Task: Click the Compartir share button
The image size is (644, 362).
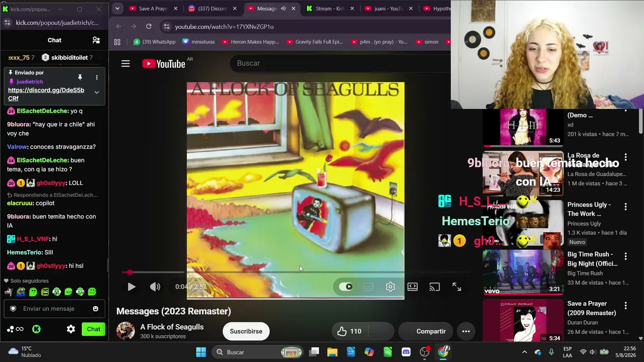Action: tap(426, 331)
